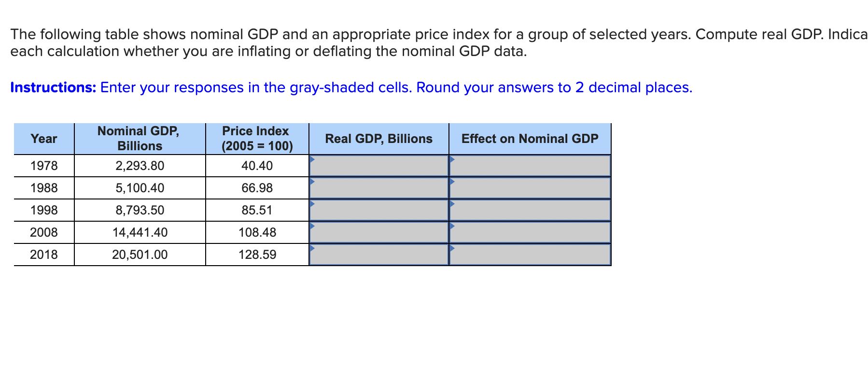Click the 108.48 price index cell
This screenshot has height=369, width=868.
coord(257,232)
